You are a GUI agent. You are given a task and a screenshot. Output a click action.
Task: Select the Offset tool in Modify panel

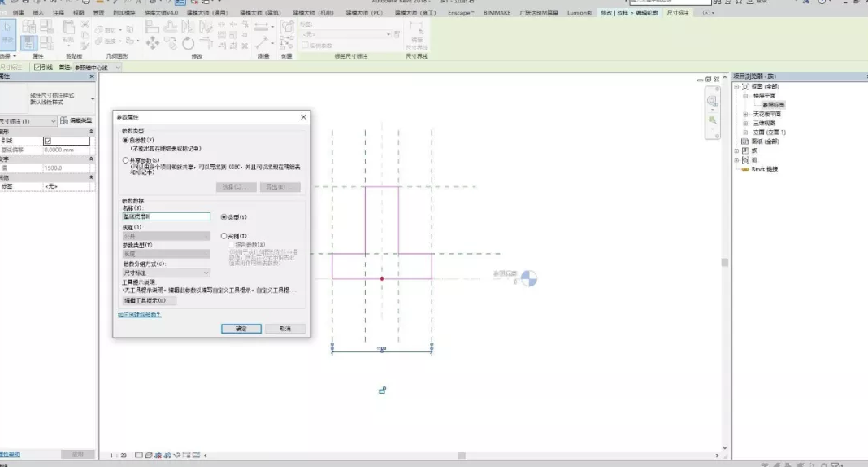pyautogui.click(x=171, y=27)
